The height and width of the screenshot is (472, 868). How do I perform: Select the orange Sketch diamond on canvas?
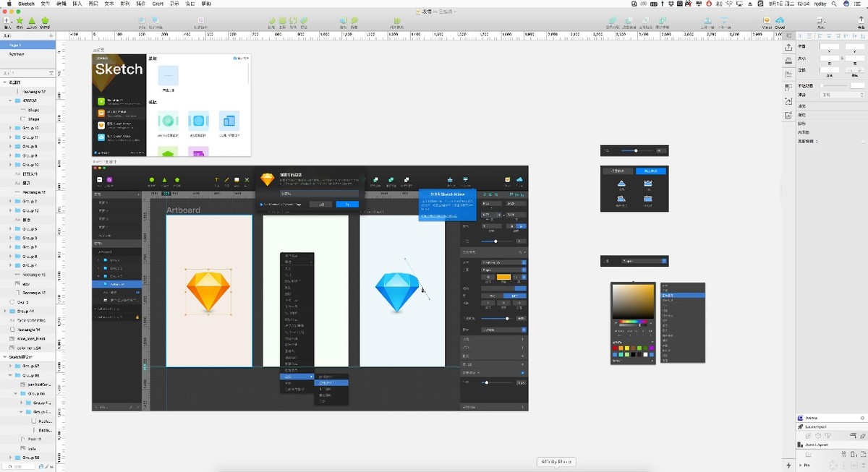pyautogui.click(x=208, y=291)
